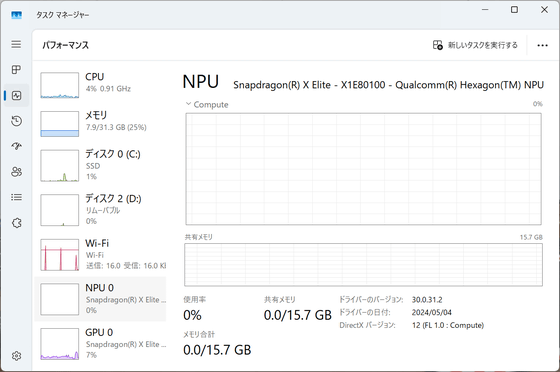Open the hamburger navigation menu
560x372 pixels.
pos(16,44)
